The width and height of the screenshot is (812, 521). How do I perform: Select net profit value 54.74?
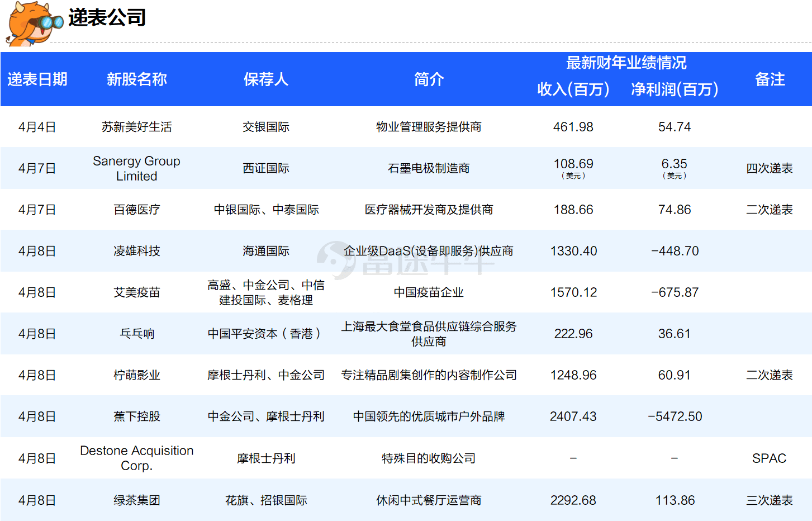click(x=675, y=127)
